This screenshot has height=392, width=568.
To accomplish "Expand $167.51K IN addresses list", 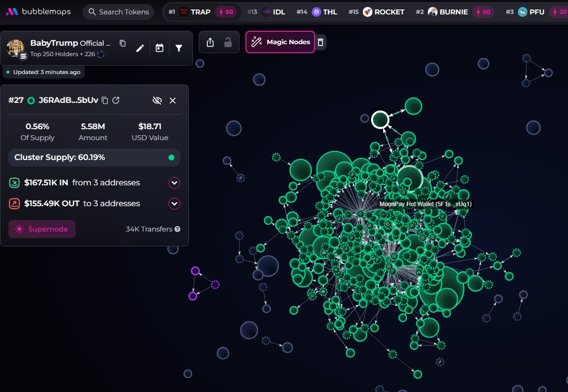I will (x=174, y=183).
